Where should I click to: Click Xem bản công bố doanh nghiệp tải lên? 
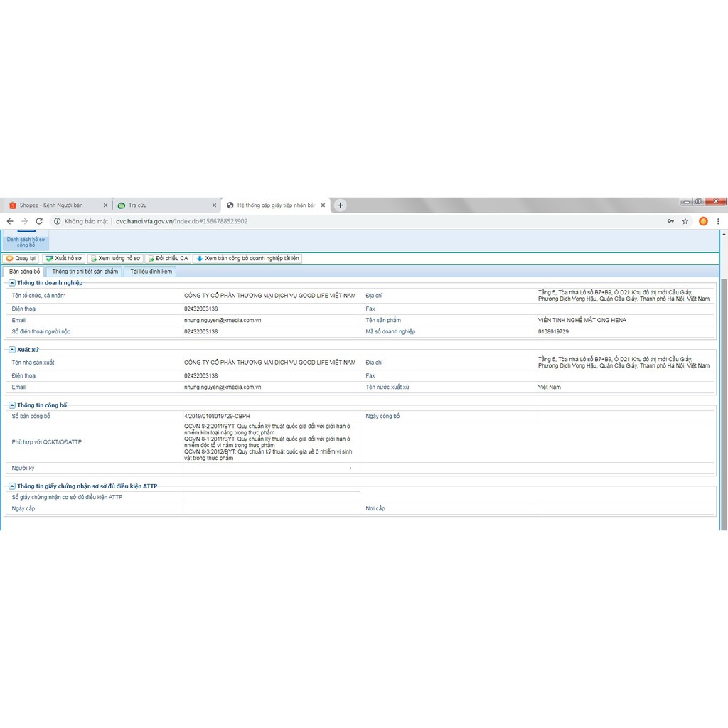click(248, 259)
